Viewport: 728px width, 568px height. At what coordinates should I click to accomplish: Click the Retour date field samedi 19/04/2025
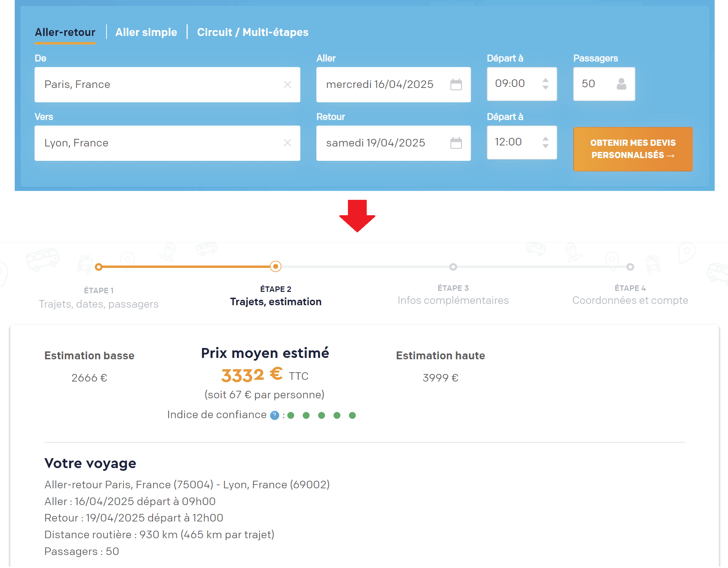pos(376,143)
